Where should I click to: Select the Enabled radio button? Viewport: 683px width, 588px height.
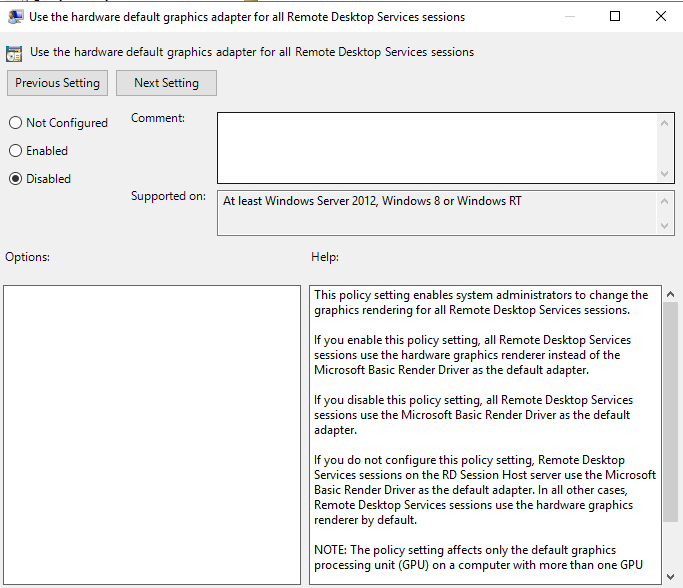click(15, 151)
